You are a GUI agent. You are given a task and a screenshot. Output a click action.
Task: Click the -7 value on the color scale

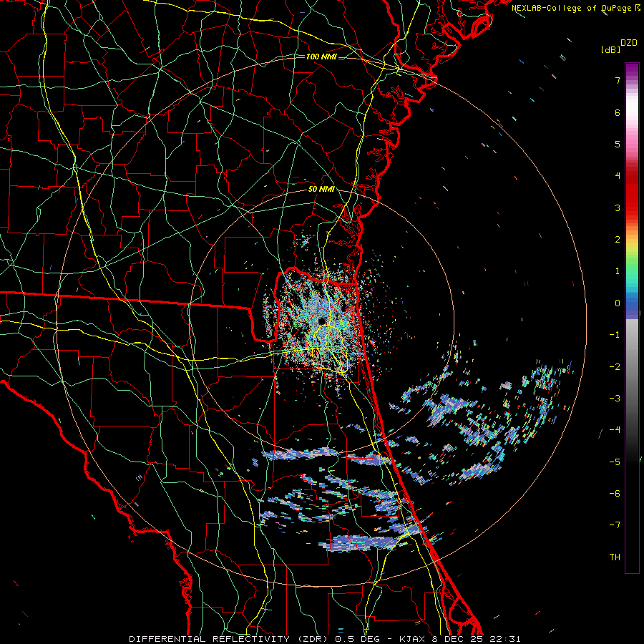click(x=615, y=525)
